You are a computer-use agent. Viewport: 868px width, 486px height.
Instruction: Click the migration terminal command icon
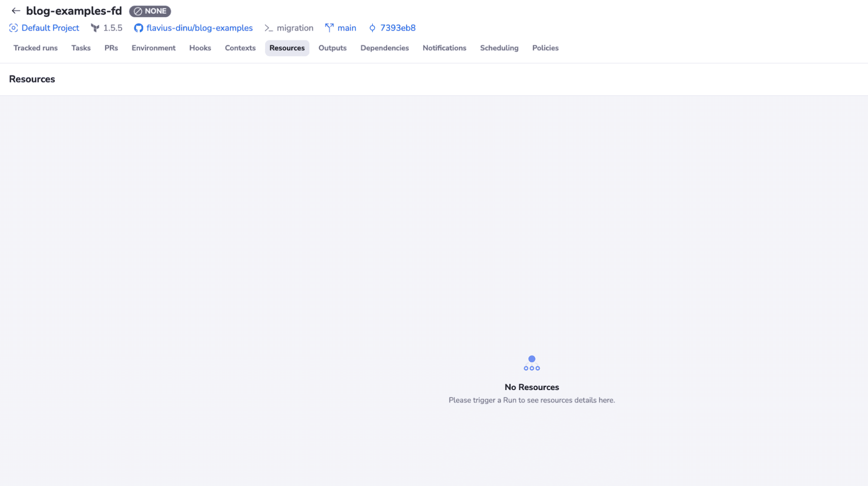click(269, 28)
